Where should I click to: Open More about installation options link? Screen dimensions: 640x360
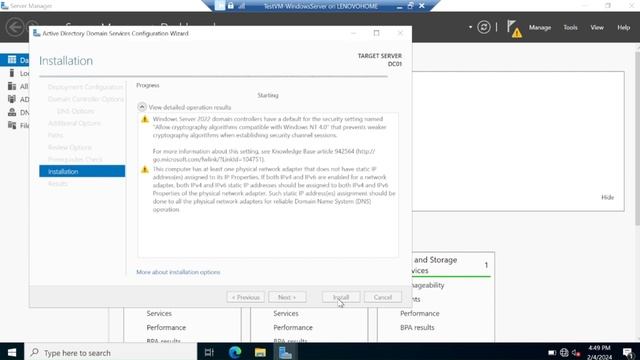[x=178, y=272]
